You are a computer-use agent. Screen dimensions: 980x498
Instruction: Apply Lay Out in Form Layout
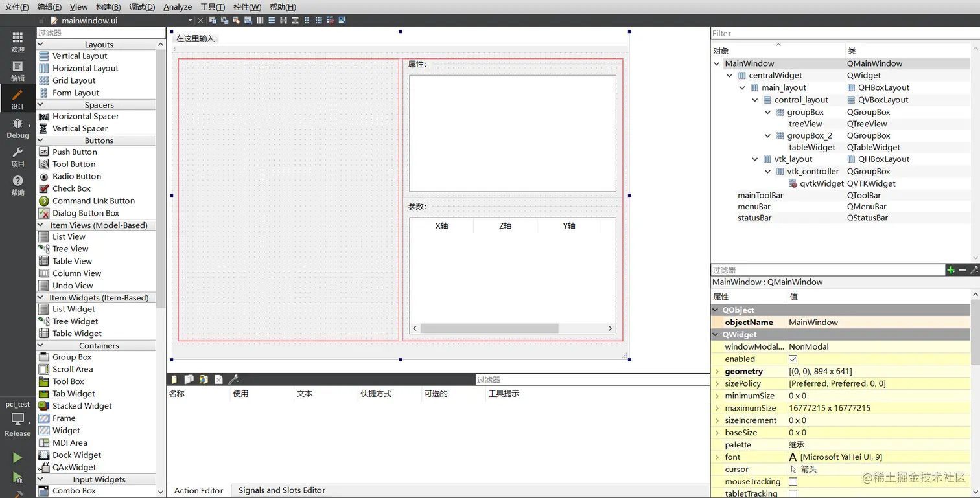tap(307, 21)
